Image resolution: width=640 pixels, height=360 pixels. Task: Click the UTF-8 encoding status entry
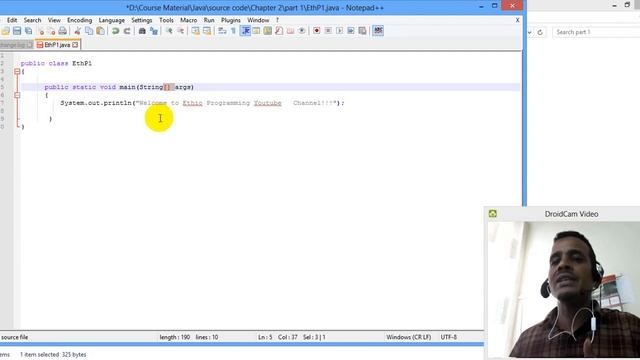(449, 337)
